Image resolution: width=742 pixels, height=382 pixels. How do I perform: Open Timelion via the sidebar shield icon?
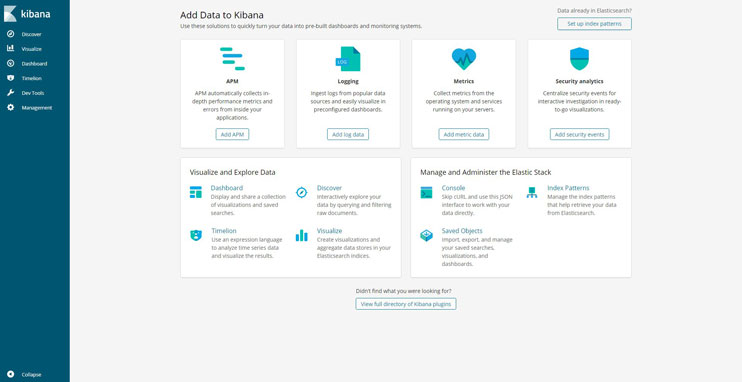pyautogui.click(x=10, y=78)
